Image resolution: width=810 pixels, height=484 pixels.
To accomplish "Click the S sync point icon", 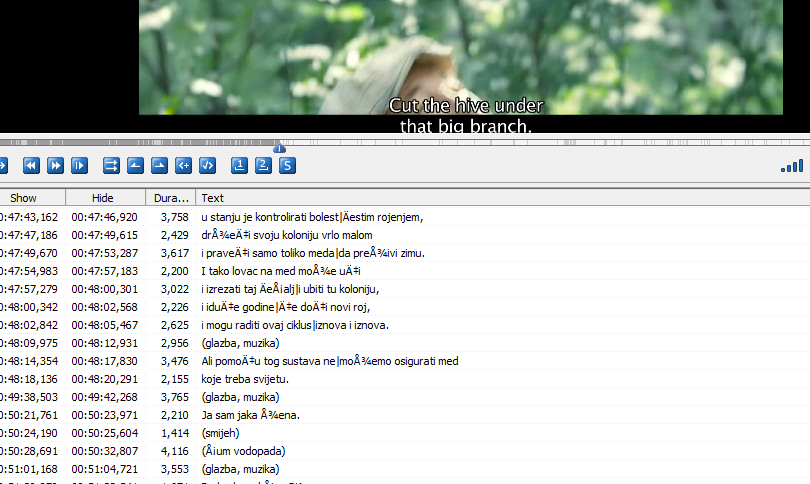I will tap(287, 166).
